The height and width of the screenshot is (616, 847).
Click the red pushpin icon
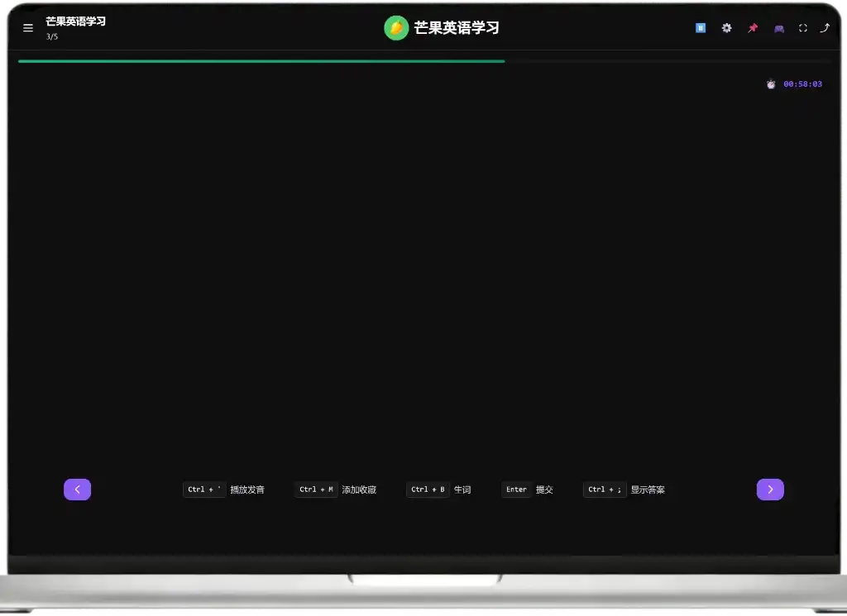point(753,28)
